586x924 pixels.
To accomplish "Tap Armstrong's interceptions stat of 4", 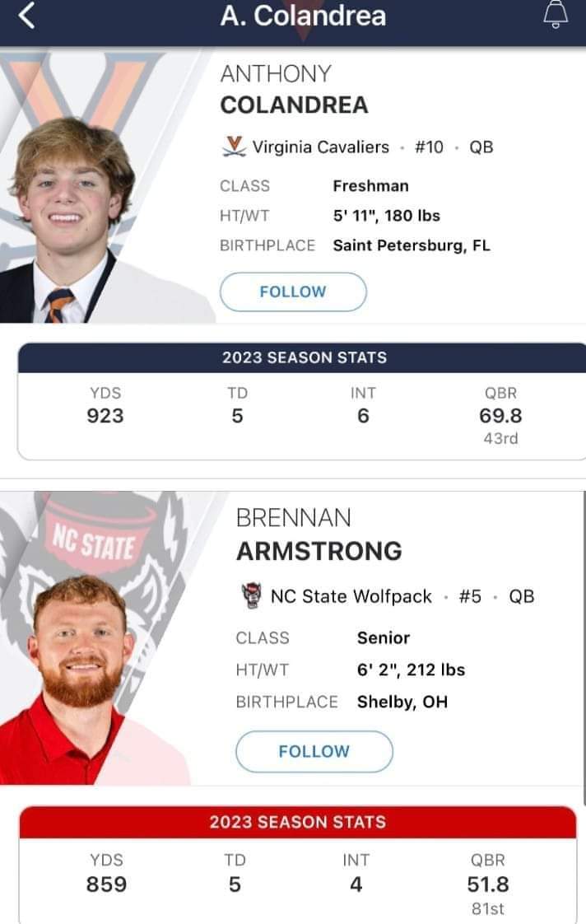I will point(356,884).
